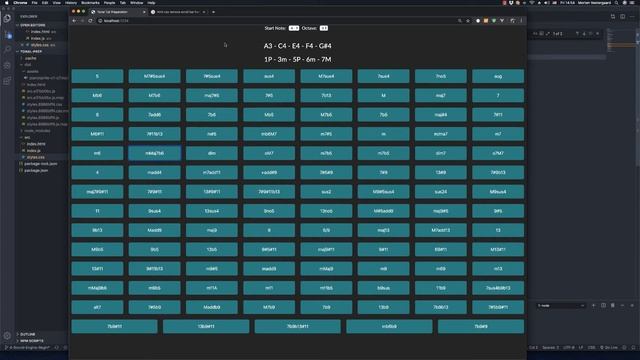Open the Extensions view in VS Code activity bar

(x=7, y=81)
